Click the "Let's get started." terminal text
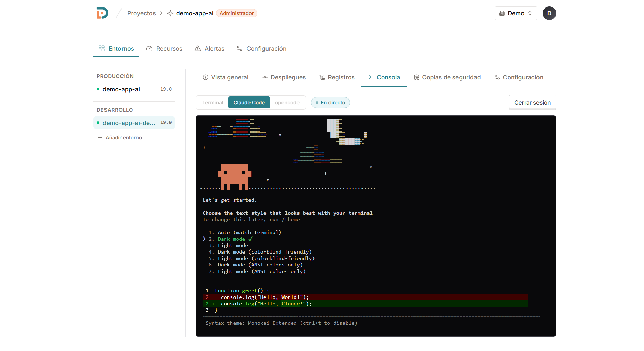Screen dimensions: 644x351 [230, 200]
